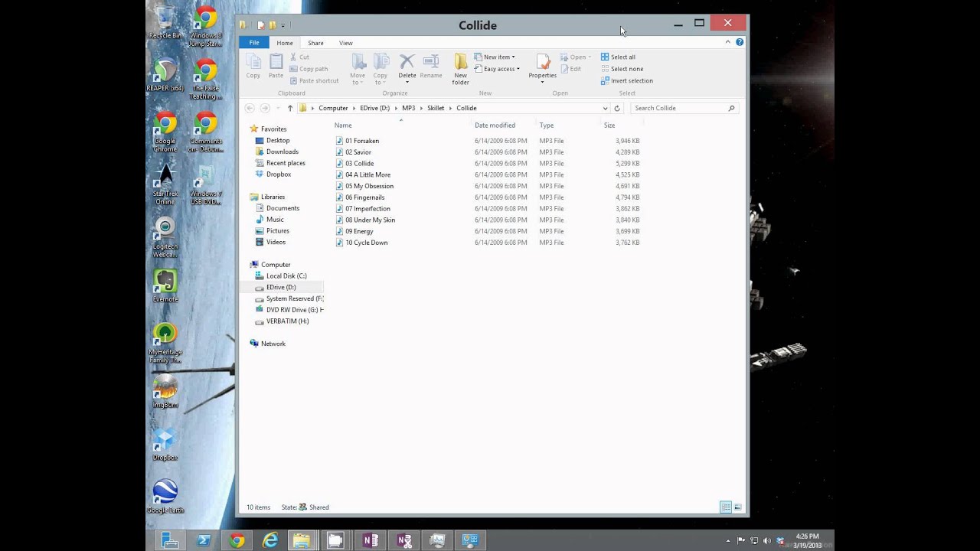Click the Refresh icon beside the address bar
The height and width of the screenshot is (551, 980).
[x=617, y=108]
